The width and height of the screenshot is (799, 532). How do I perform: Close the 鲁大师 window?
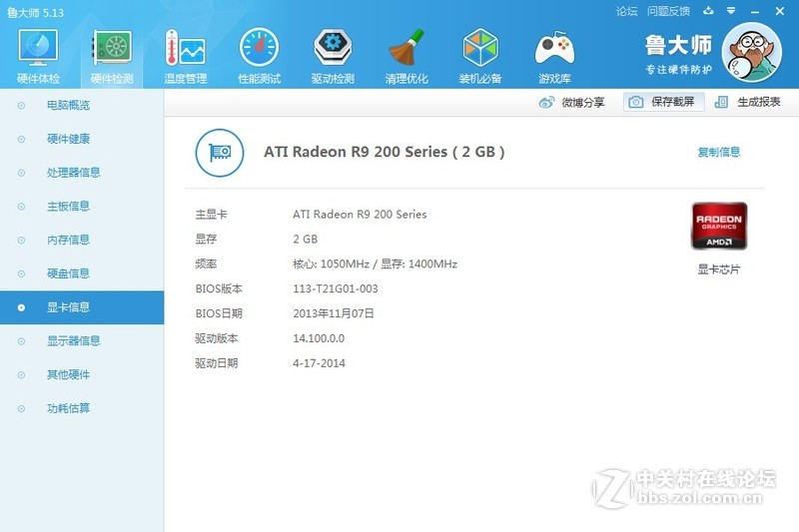click(780, 11)
